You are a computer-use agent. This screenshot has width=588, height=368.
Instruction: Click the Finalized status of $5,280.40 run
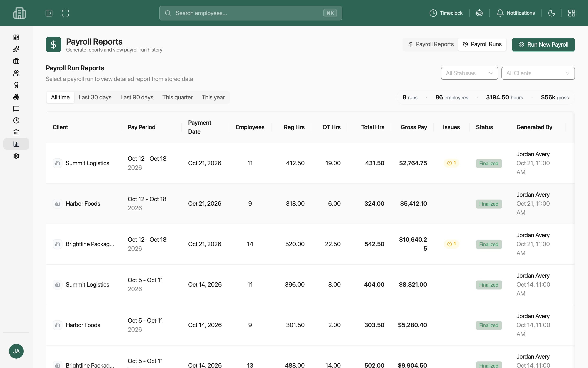coord(489,325)
